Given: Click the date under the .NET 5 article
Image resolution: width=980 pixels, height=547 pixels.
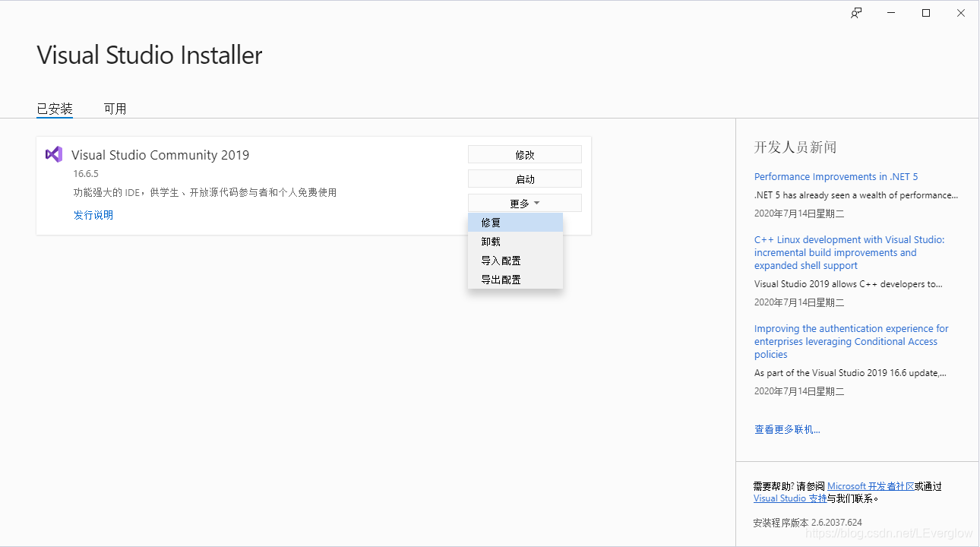Looking at the screenshot, I should (799, 213).
